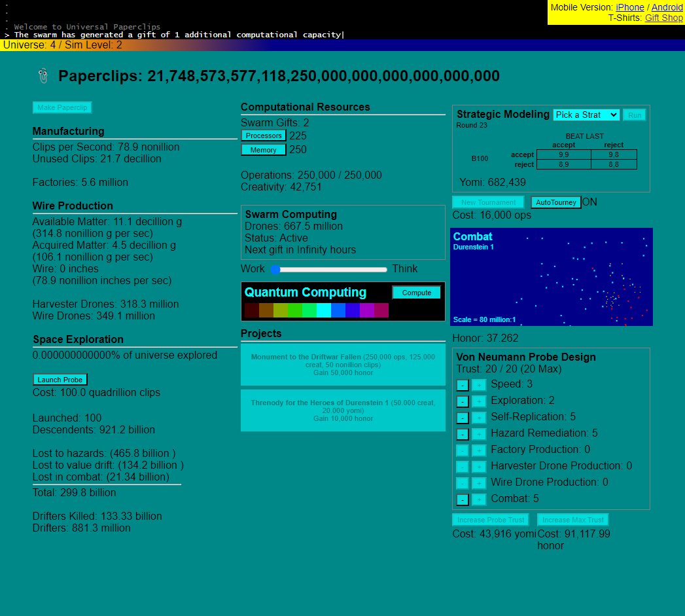Decrease probe Combat with minus button
Screen dimensions: 685x616
click(462, 499)
